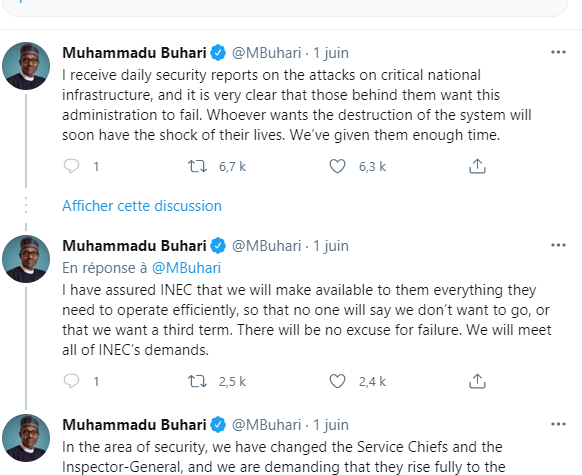
Task: Click 'Afficher cette discussion' link
Action: (x=142, y=206)
